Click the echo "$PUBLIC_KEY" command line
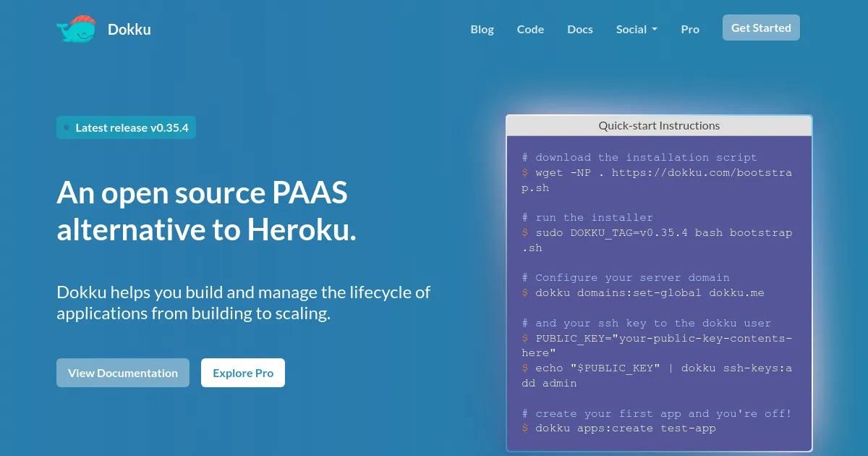The image size is (868, 456). (662, 368)
